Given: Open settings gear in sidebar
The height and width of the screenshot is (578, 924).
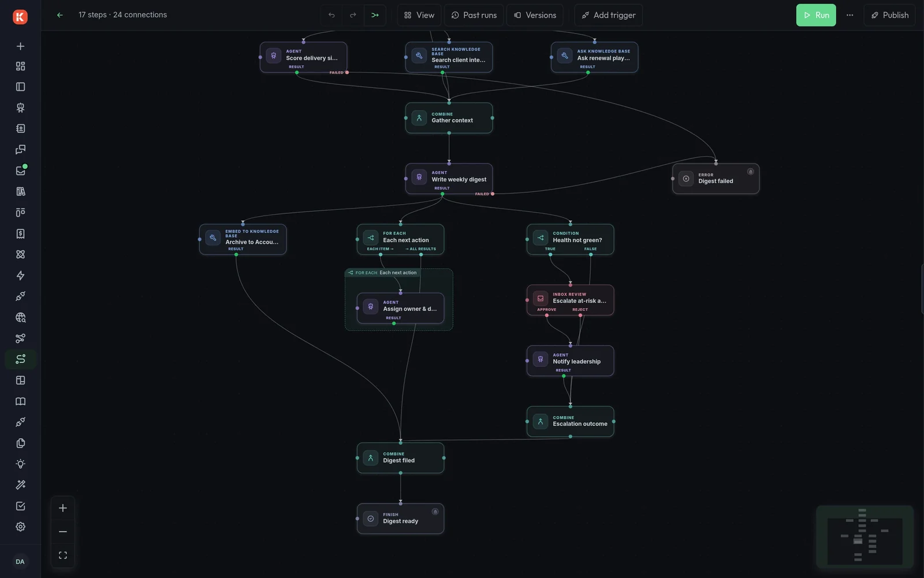Looking at the screenshot, I should click(20, 527).
